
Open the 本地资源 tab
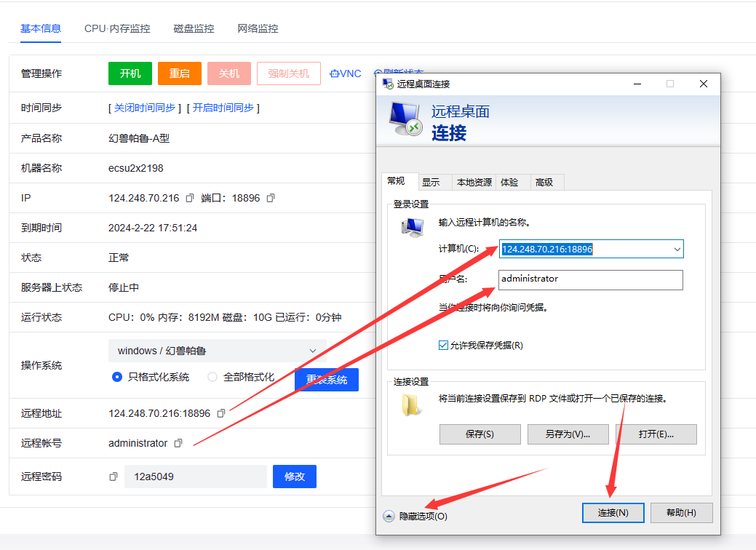[474, 182]
